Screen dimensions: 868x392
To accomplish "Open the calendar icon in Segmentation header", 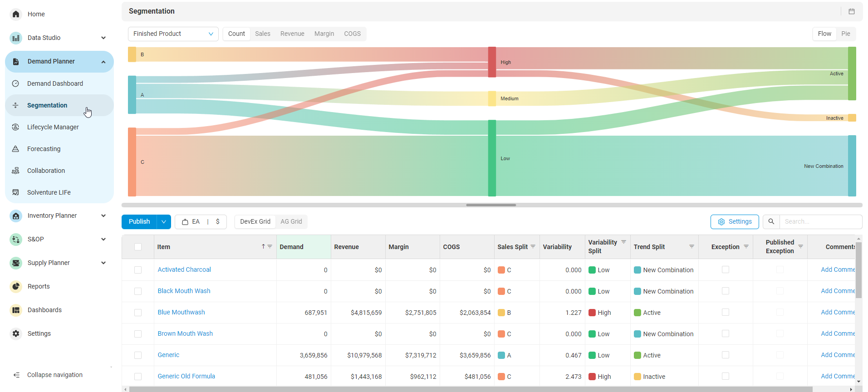I will 852,11.
